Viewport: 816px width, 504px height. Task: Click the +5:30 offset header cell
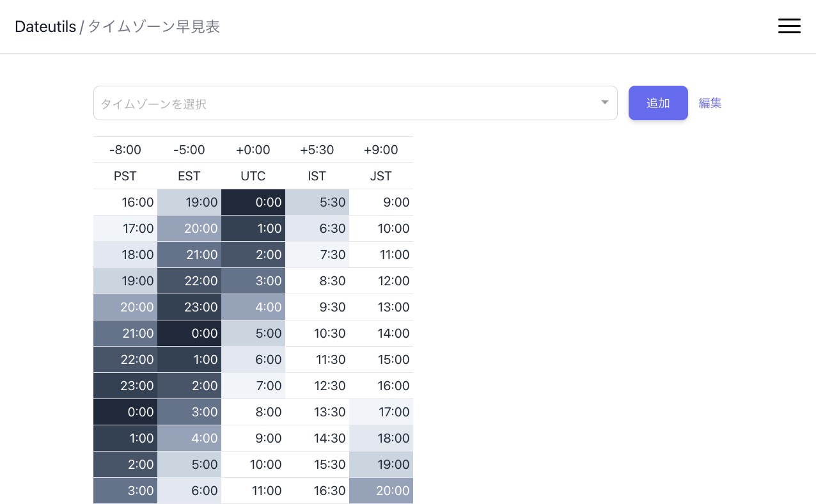[x=317, y=149]
